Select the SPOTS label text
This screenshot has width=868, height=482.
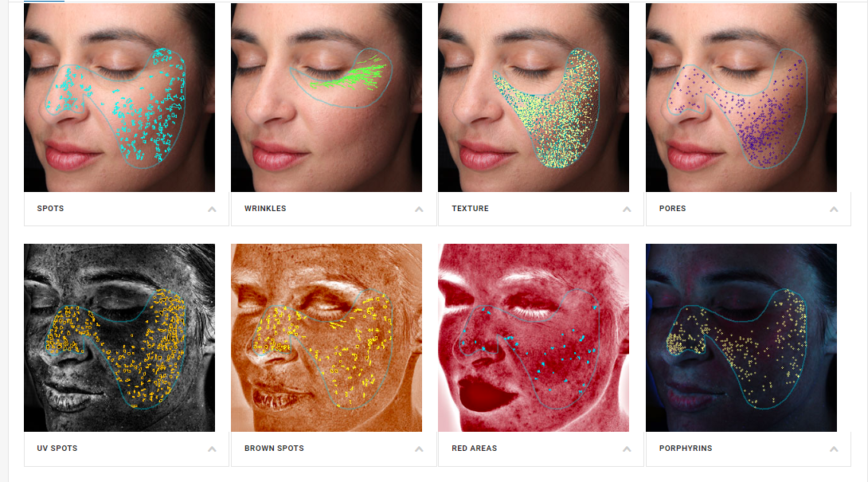point(50,208)
